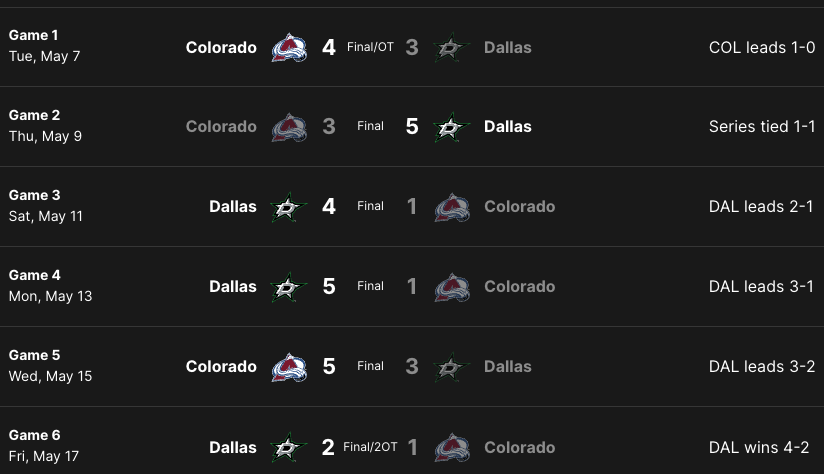
Task: Click the 'Series tied 1-1' status text
Action: click(x=762, y=127)
